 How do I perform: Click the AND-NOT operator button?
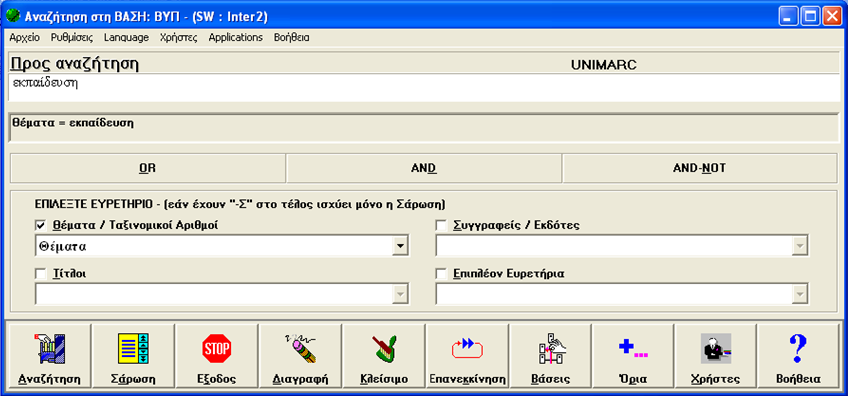click(x=700, y=168)
